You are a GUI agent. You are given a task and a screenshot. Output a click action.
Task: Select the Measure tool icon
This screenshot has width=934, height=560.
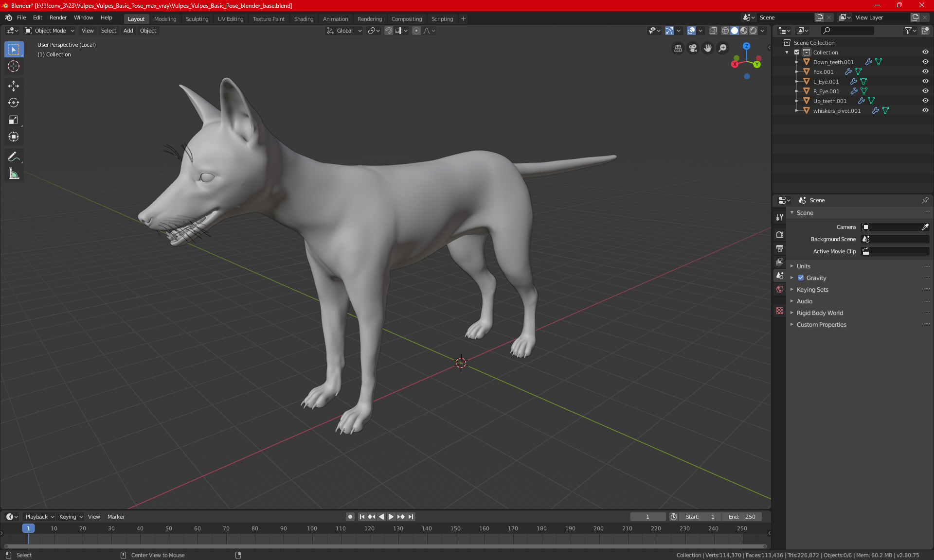coord(13,174)
